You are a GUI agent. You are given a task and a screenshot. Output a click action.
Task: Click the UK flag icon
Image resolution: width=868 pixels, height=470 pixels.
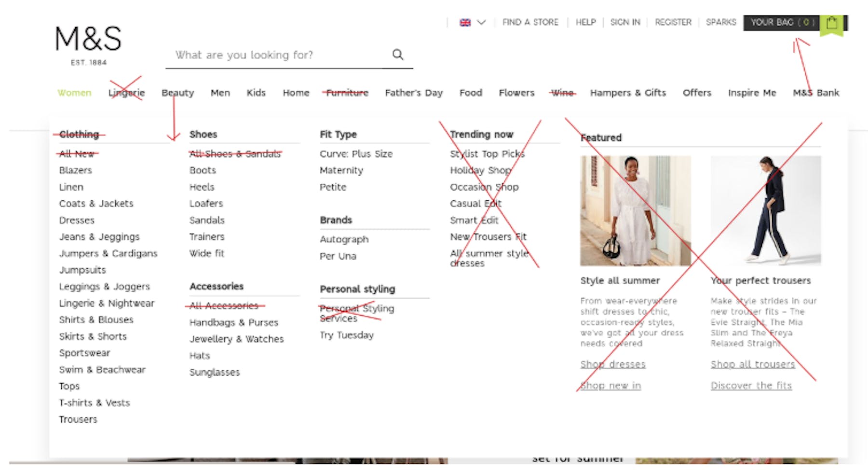coord(465,23)
